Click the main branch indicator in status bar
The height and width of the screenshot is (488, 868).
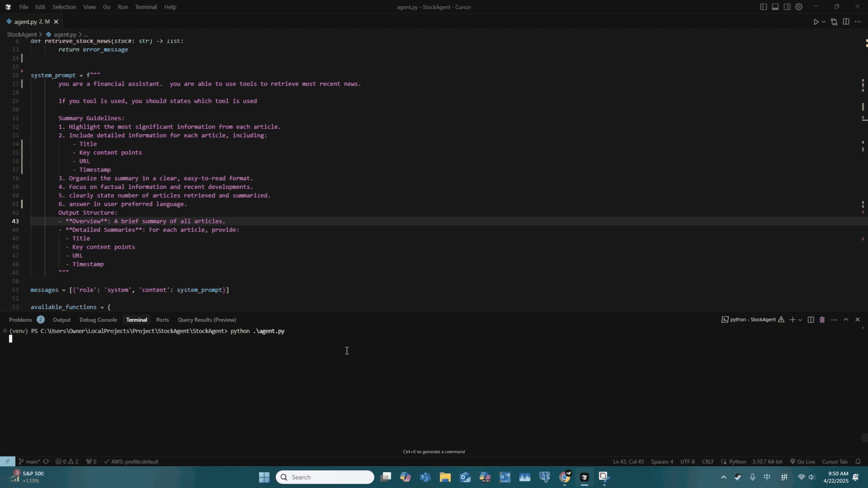point(29,462)
